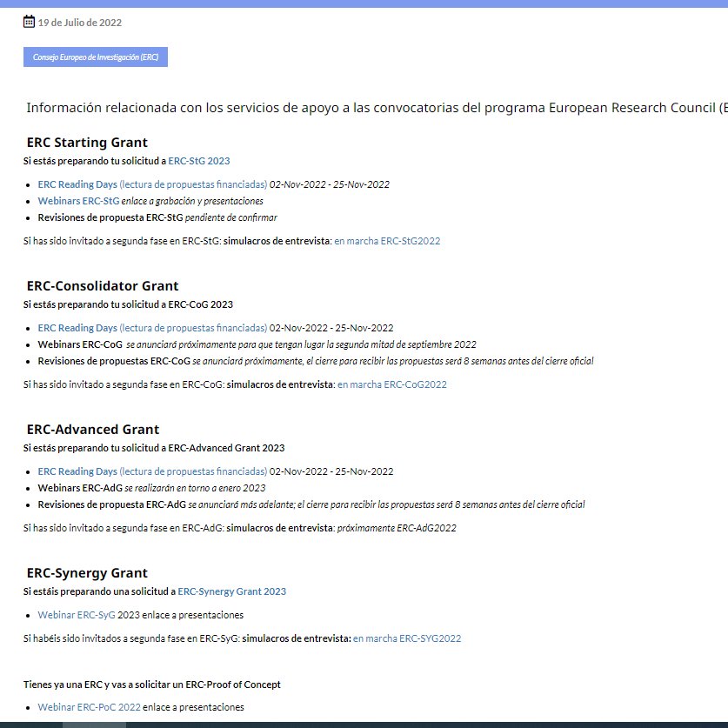Open the ERC-StG 2023 link
Screen dimensions: 728x728
(198, 161)
